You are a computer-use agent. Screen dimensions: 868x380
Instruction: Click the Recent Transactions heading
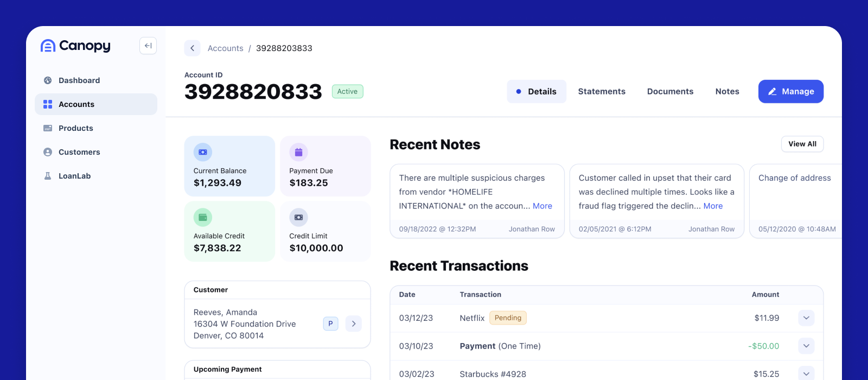(459, 266)
